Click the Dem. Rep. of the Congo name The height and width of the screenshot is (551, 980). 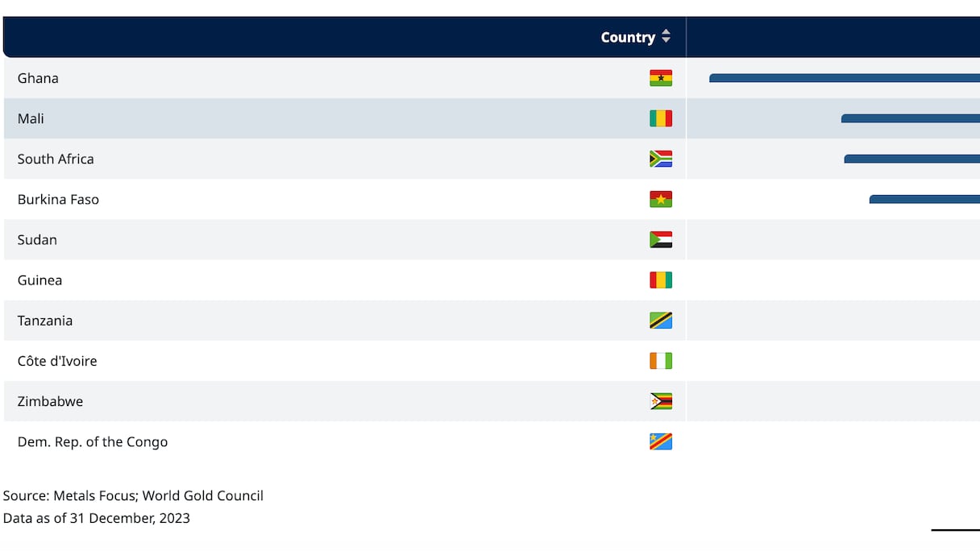[93, 441]
